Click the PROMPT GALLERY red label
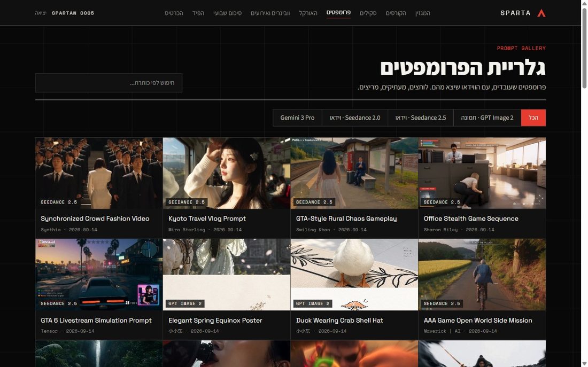 [521, 48]
